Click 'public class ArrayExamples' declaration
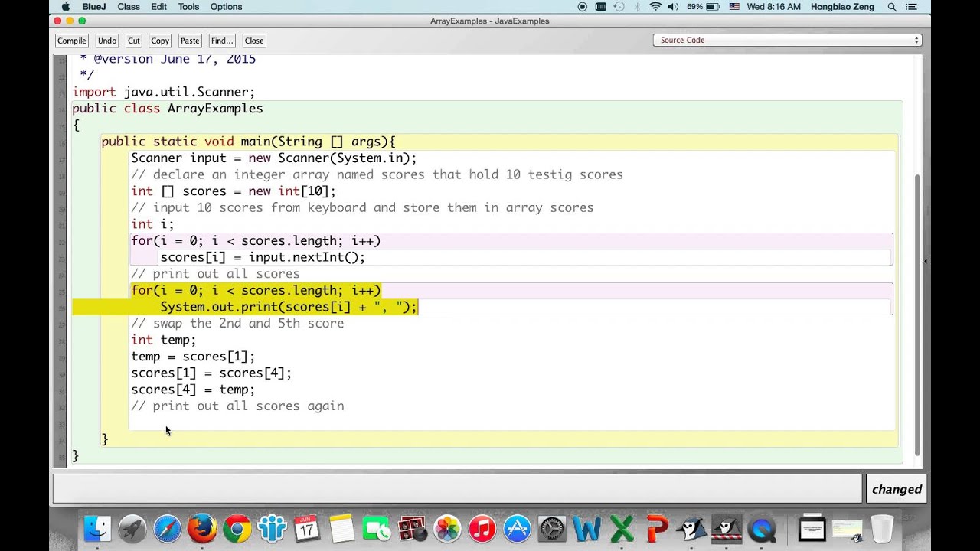This screenshot has width=980, height=551. (168, 109)
